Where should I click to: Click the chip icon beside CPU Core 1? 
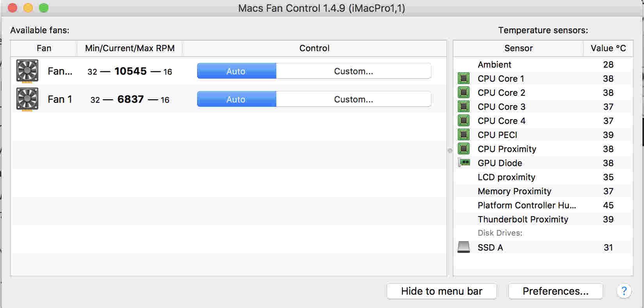464,79
